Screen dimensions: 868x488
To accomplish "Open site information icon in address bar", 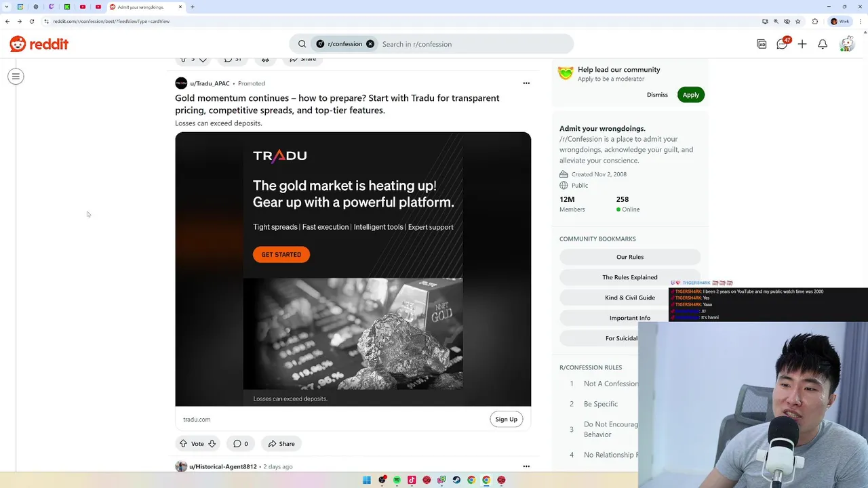I will (x=46, y=21).
